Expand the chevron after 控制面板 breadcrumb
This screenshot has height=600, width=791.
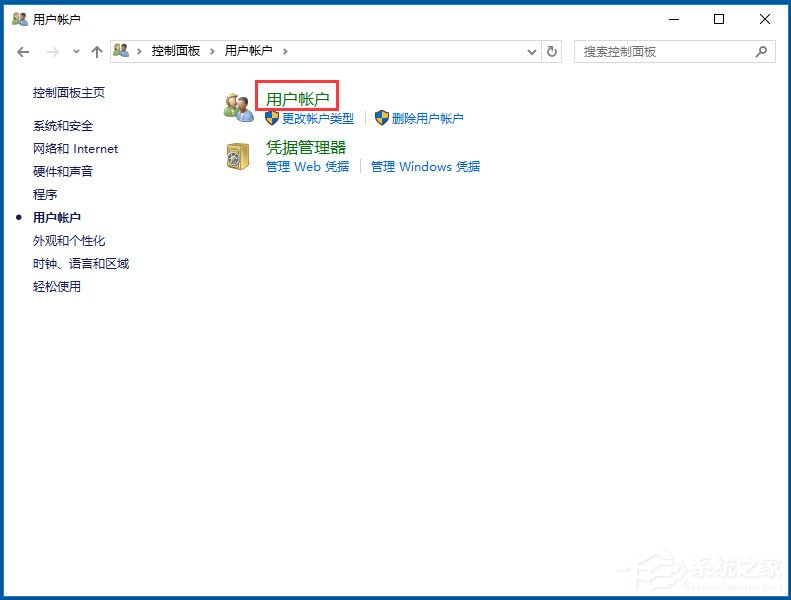point(213,51)
